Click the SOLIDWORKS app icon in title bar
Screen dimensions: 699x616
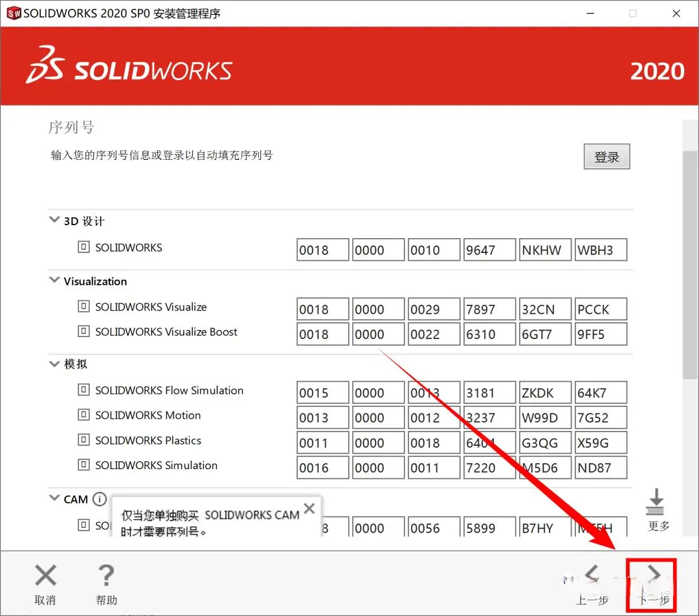14,14
